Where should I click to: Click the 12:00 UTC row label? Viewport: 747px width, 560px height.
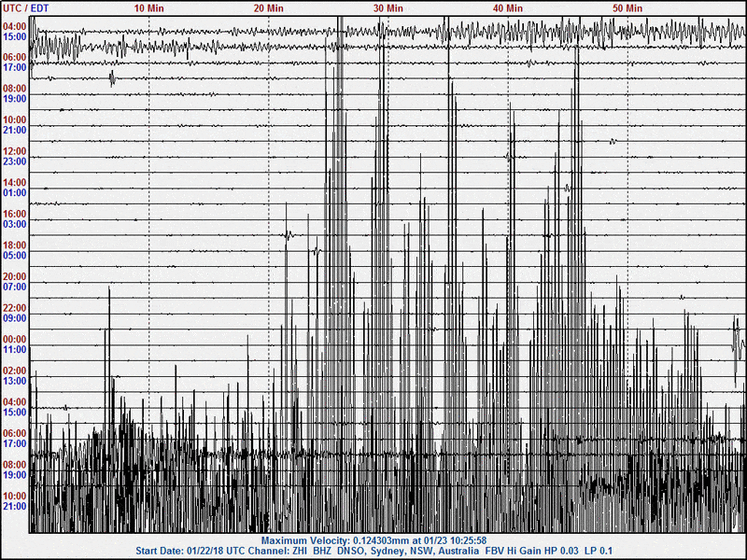pyautogui.click(x=15, y=151)
